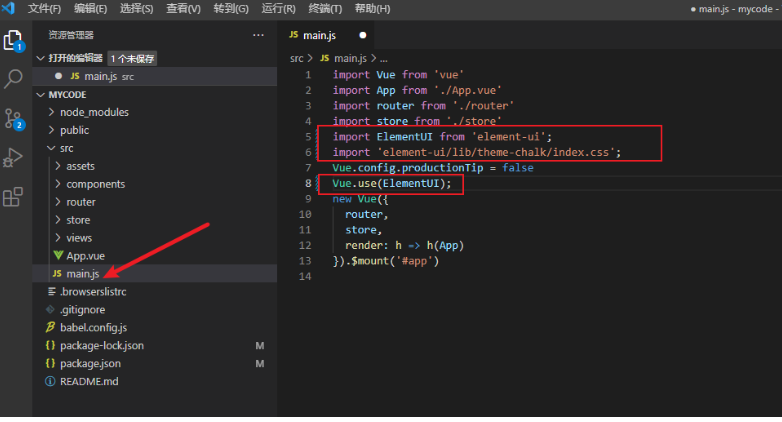782x422 pixels.
Task: Click the 资源管理器 panel title
Action: [71, 35]
